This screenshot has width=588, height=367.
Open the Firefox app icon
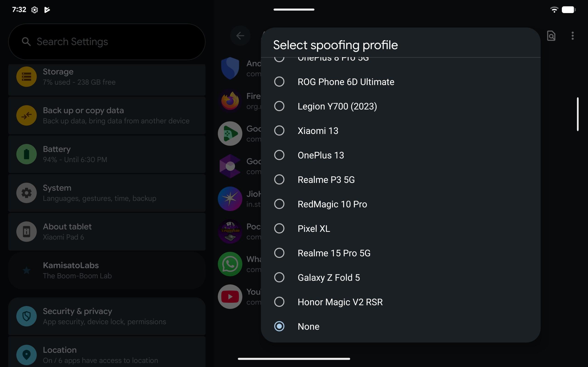pyautogui.click(x=230, y=101)
